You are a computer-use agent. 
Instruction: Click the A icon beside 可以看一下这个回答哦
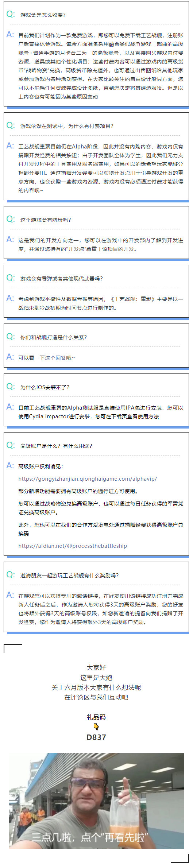(10, 357)
